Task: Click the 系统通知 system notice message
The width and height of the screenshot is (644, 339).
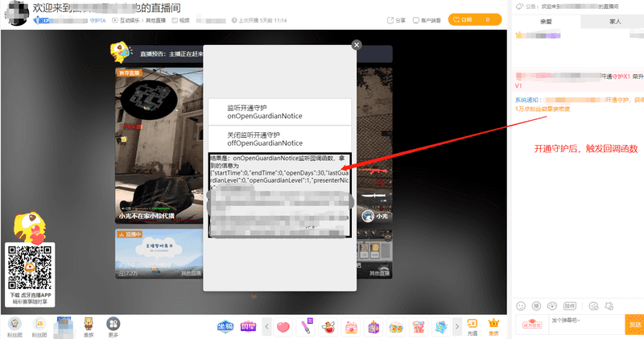Action: click(579, 105)
